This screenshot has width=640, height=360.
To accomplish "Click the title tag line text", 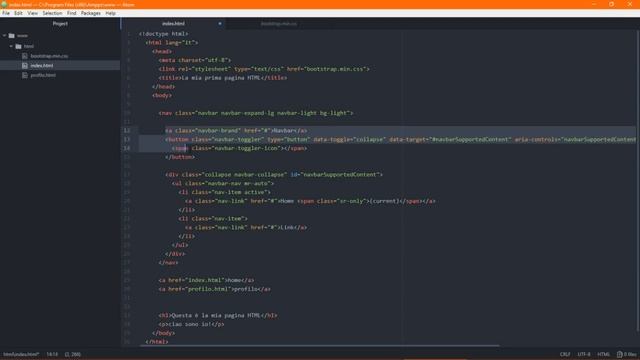I will pyautogui.click(x=223, y=78).
